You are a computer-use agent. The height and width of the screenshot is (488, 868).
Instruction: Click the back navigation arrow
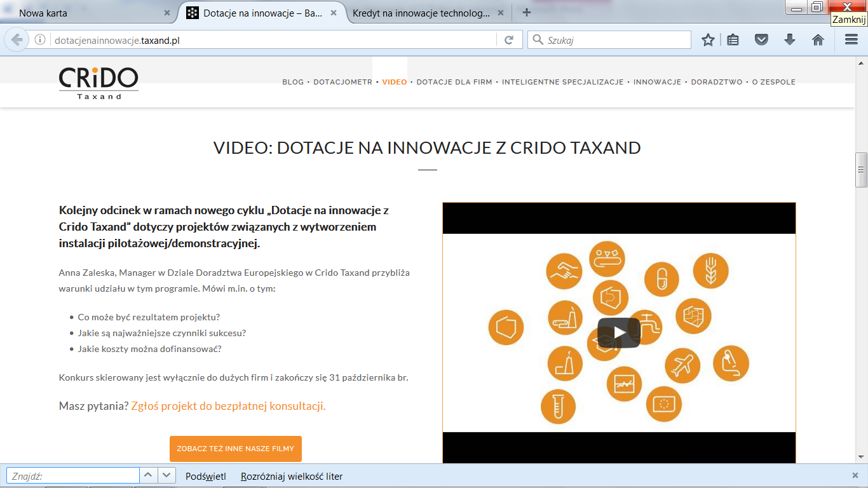(17, 40)
